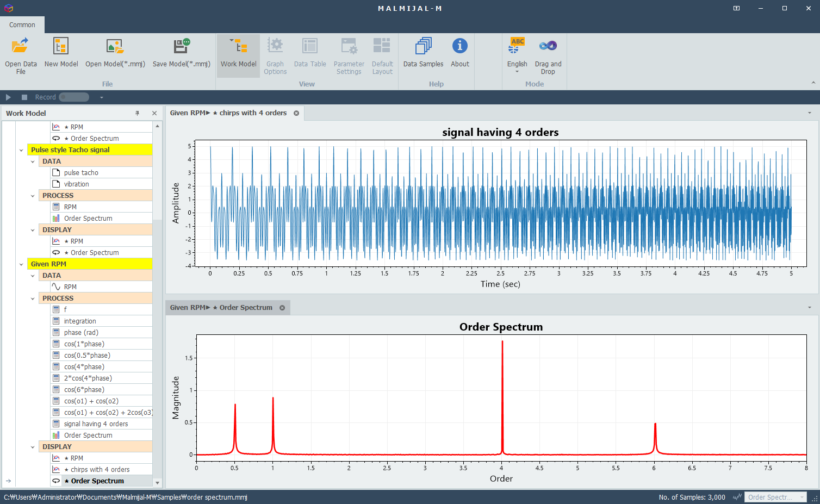820x504 pixels.
Task: Collapse the Given RPM tree node
Action: tap(21, 264)
